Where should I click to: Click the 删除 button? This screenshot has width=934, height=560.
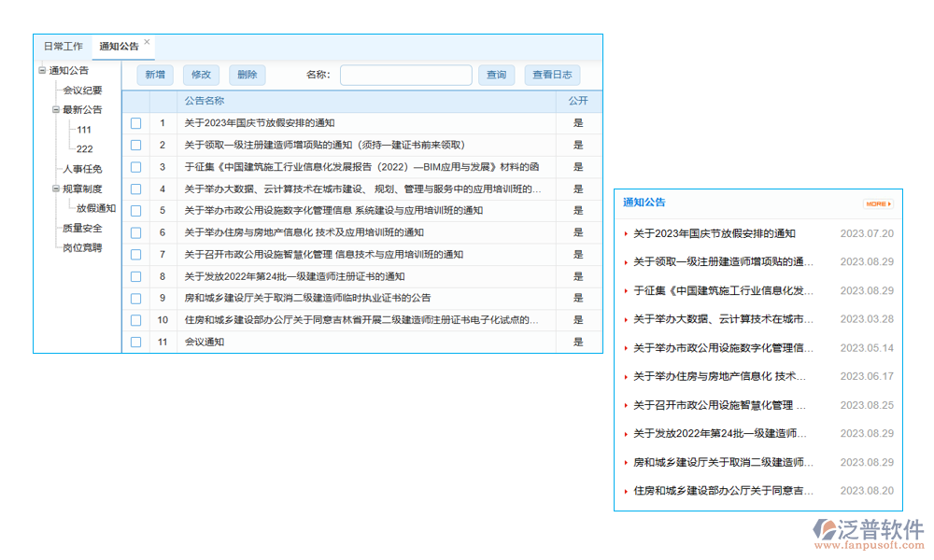click(247, 75)
